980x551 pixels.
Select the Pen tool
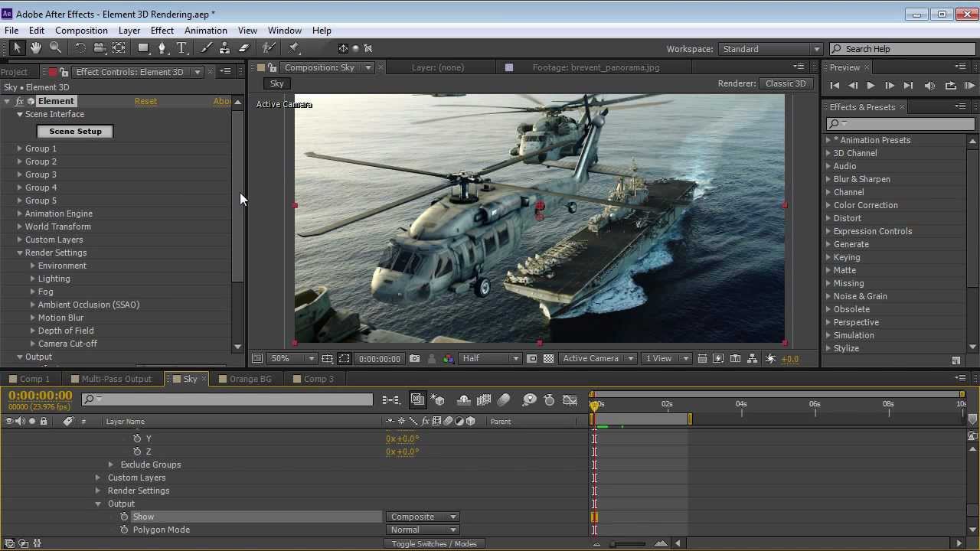coord(162,48)
